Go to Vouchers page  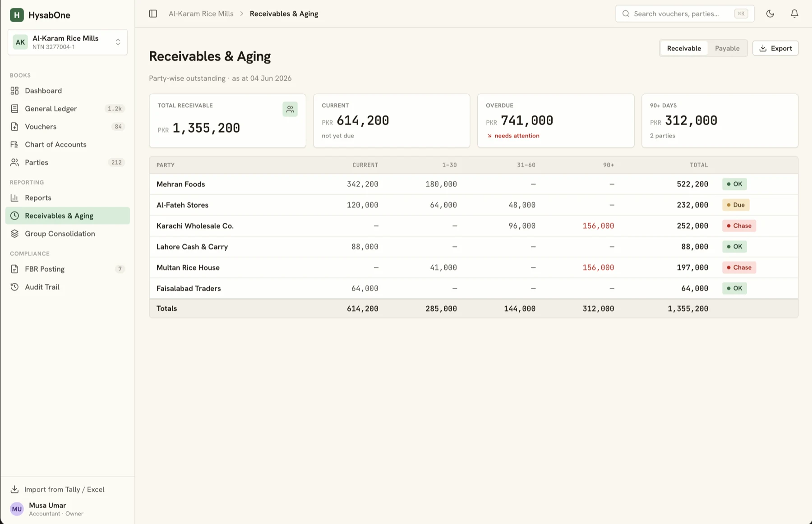68,127
